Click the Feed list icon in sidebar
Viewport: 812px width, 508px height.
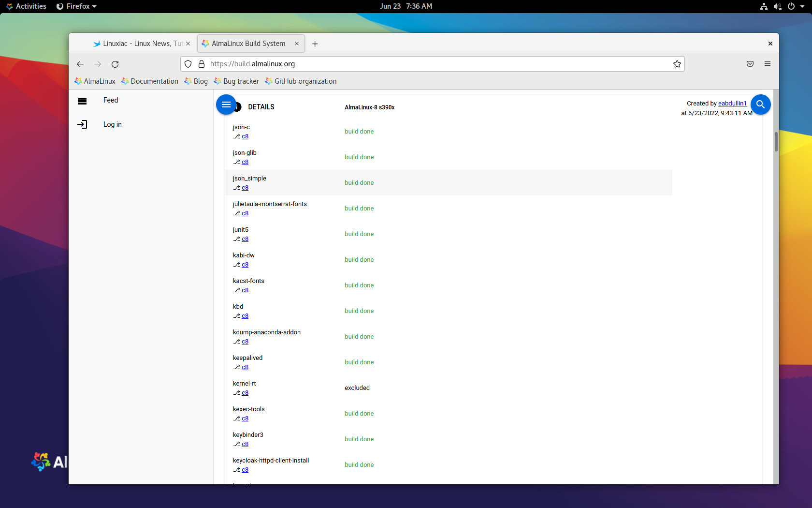coord(82,101)
